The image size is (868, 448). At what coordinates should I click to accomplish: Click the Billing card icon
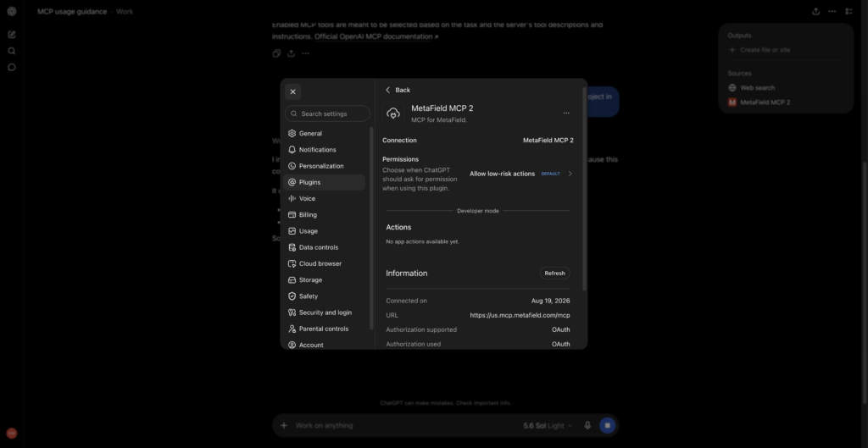click(292, 214)
